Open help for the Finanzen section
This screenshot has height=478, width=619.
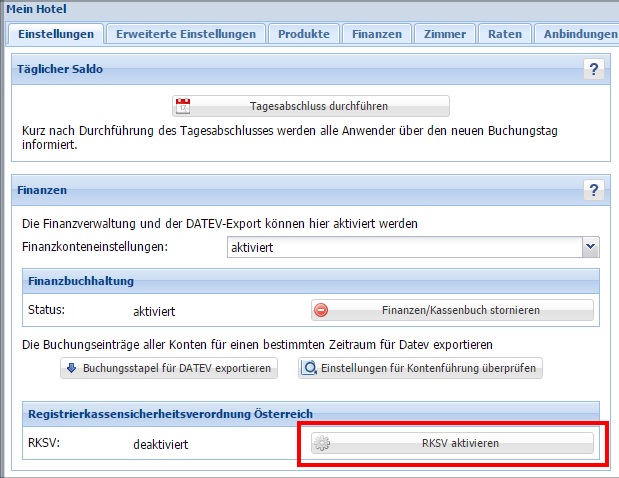coord(594,189)
